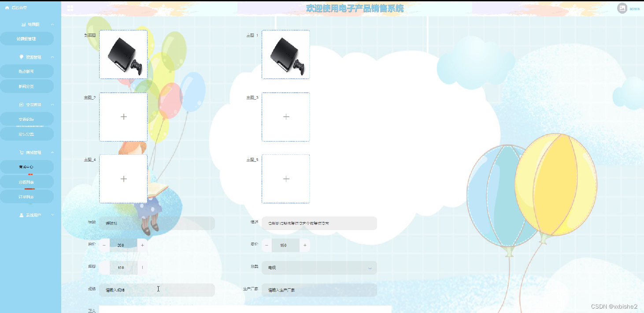Image resolution: width=644 pixels, height=313 pixels.
Task: Open the 分类 dropdown showing 电视
Action: click(x=319, y=268)
